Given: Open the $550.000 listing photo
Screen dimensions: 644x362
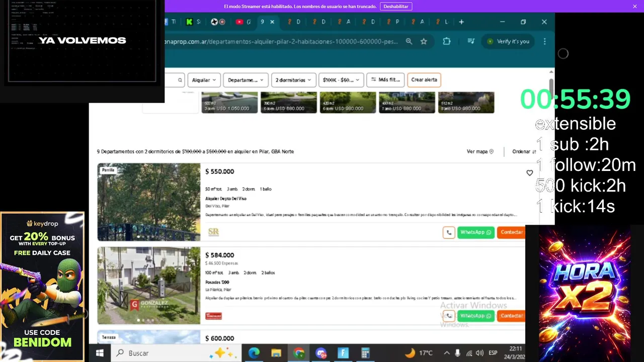Looking at the screenshot, I should 148,202.
